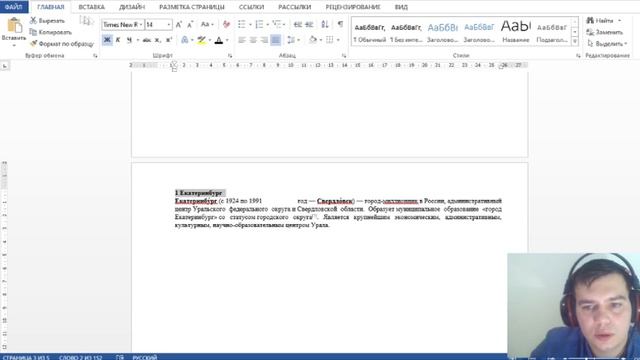Open the Шрифт dialog launcher
This screenshot has height=360, width=640.
coord(230,56)
